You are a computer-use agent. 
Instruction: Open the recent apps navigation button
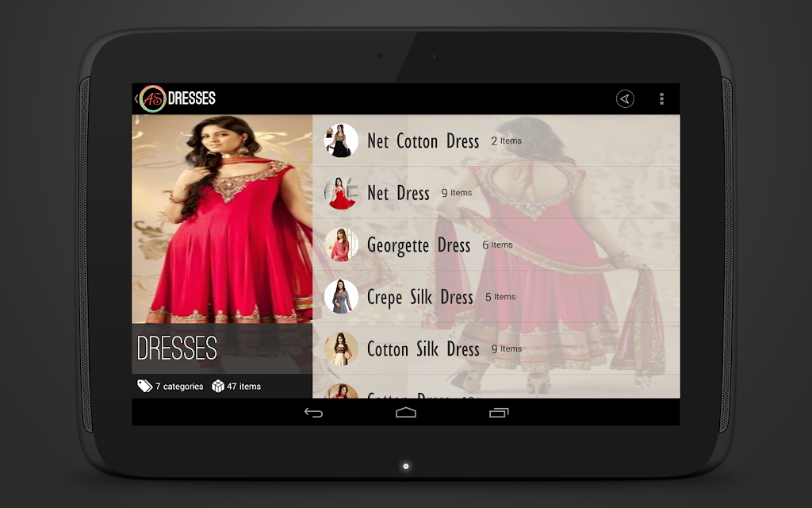tap(499, 413)
